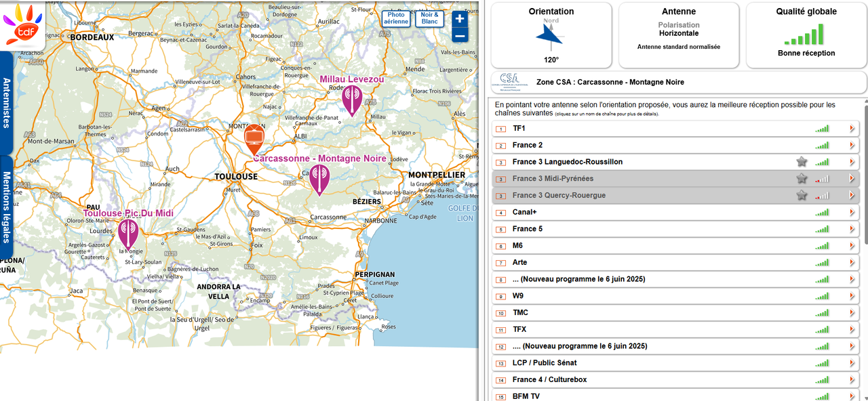Expand LCP / Public Sénat details arrow
Viewport: 868px width, 401px height.
pyautogui.click(x=852, y=363)
